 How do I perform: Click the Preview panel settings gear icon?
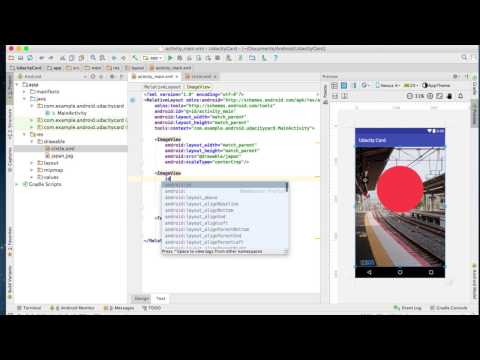tap(455, 76)
